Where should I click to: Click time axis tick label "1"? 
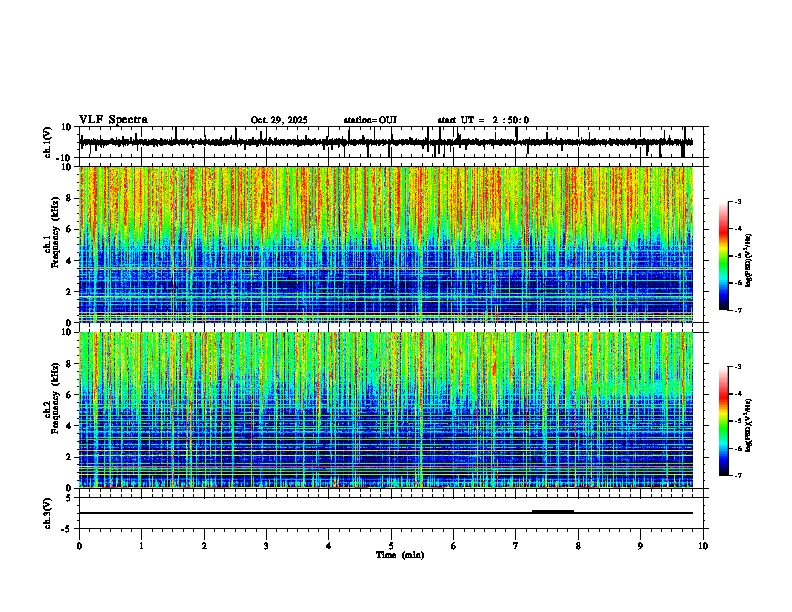click(x=141, y=546)
